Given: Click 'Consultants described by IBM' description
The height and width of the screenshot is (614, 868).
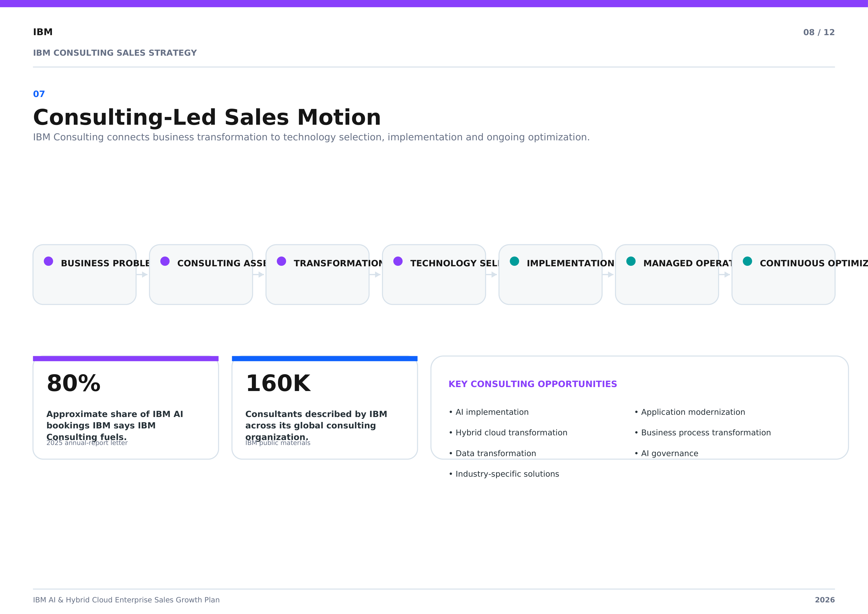Looking at the screenshot, I should 316,425.
